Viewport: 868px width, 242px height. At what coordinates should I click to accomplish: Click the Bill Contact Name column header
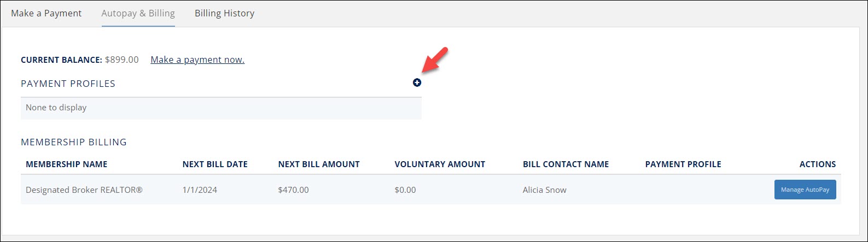pos(566,164)
